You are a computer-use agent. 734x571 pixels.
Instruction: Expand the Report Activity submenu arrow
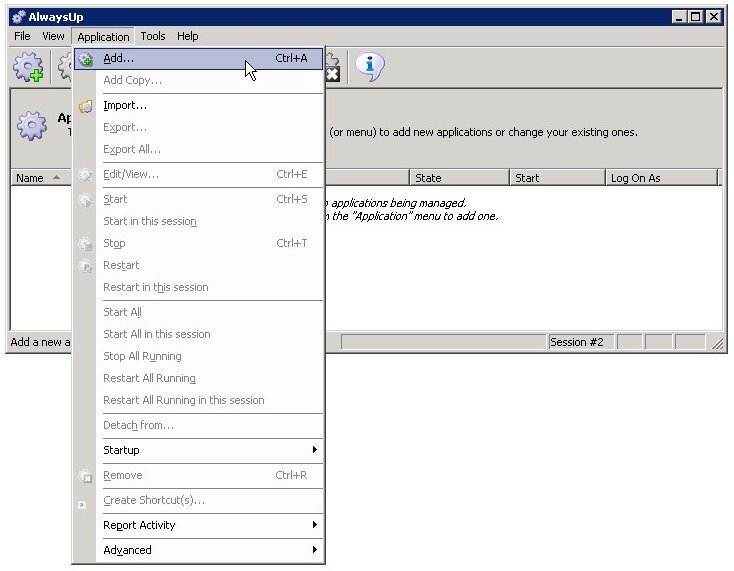click(314, 525)
